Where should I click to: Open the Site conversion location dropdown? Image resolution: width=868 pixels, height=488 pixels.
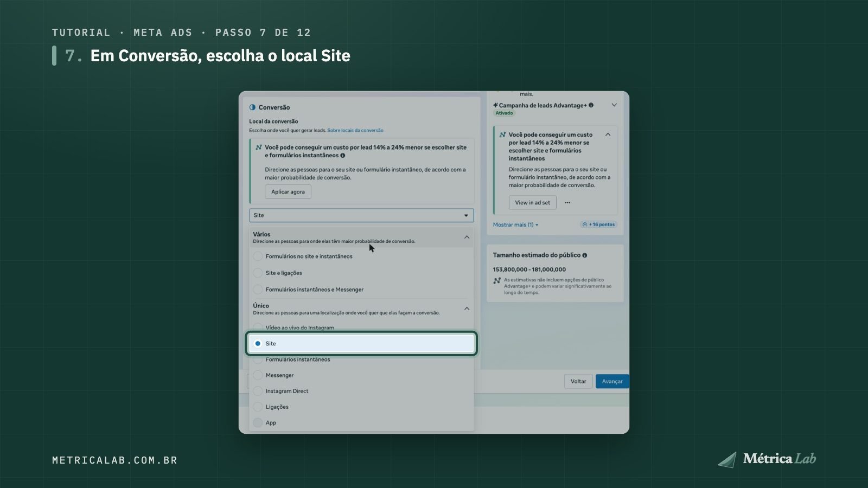(361, 215)
